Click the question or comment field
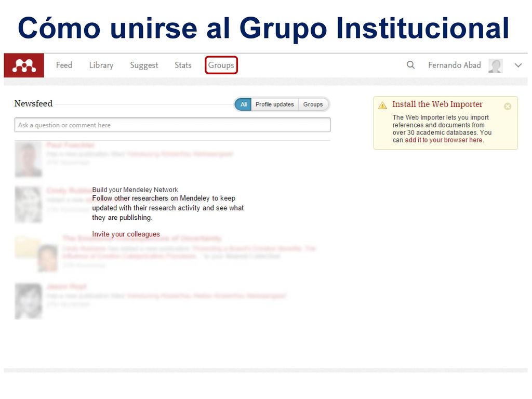The image size is (532, 399). coord(172,125)
